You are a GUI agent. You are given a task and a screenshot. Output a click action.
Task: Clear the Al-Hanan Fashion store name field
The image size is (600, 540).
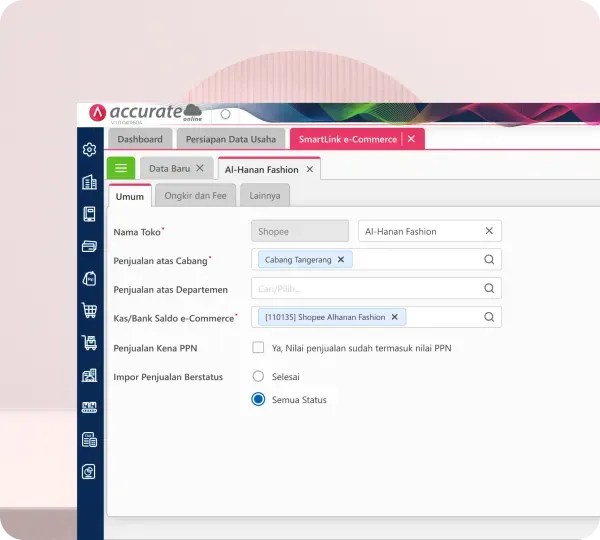coord(489,231)
